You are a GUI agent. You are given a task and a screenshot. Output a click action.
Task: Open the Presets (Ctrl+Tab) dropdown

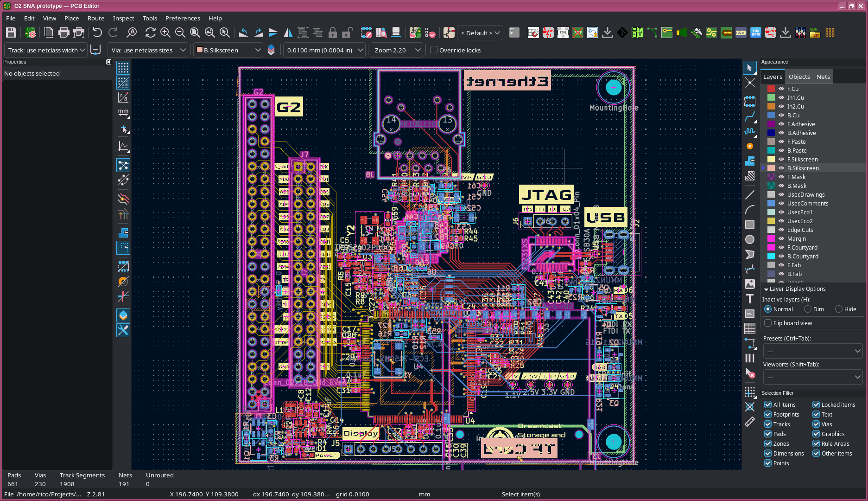tap(812, 351)
